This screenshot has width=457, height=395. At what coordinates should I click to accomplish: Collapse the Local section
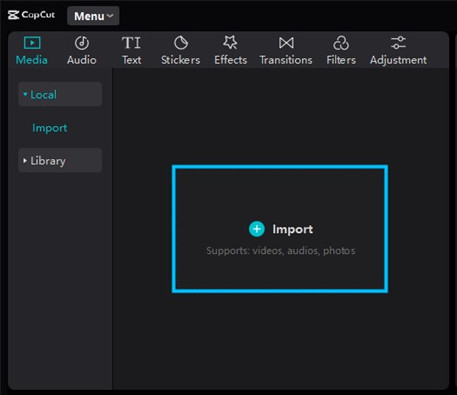click(60, 94)
